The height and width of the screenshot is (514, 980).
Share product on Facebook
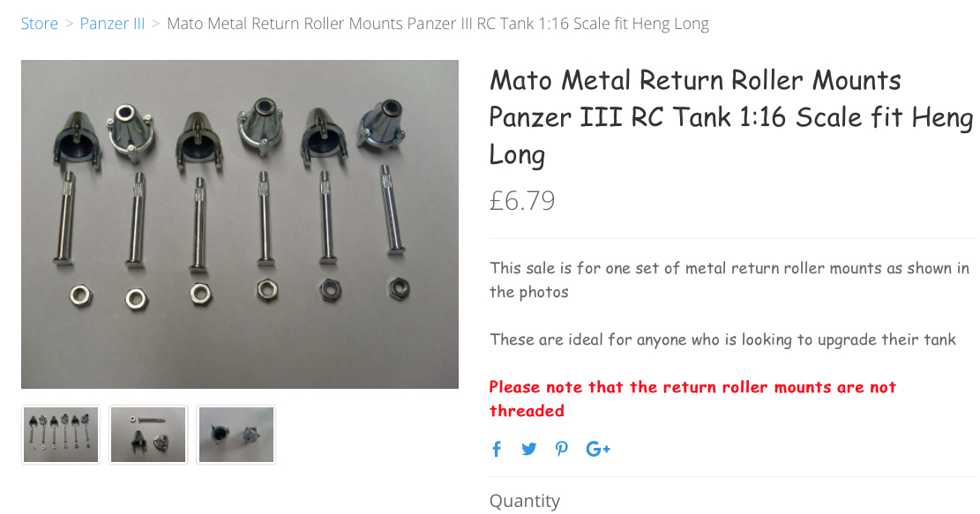pyautogui.click(x=497, y=449)
